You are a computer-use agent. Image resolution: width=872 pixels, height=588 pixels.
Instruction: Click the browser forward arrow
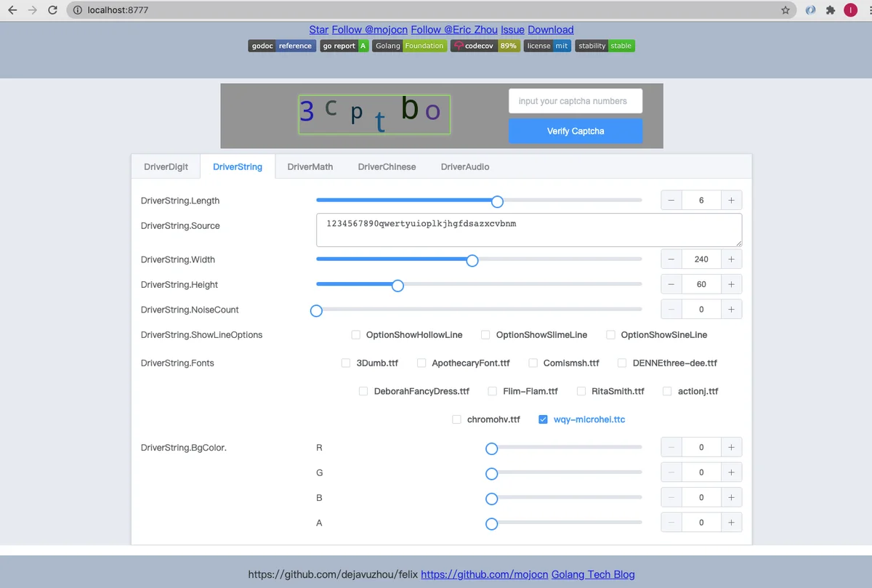32,10
